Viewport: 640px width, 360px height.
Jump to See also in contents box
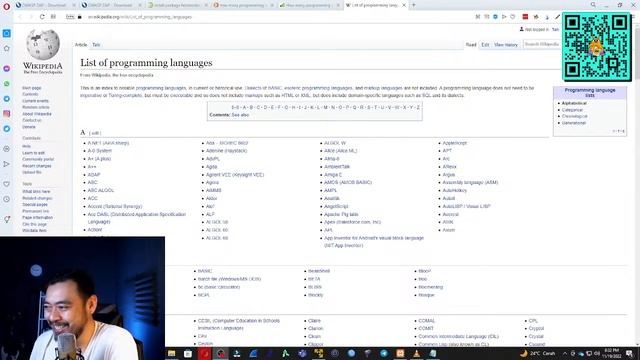tap(240, 115)
